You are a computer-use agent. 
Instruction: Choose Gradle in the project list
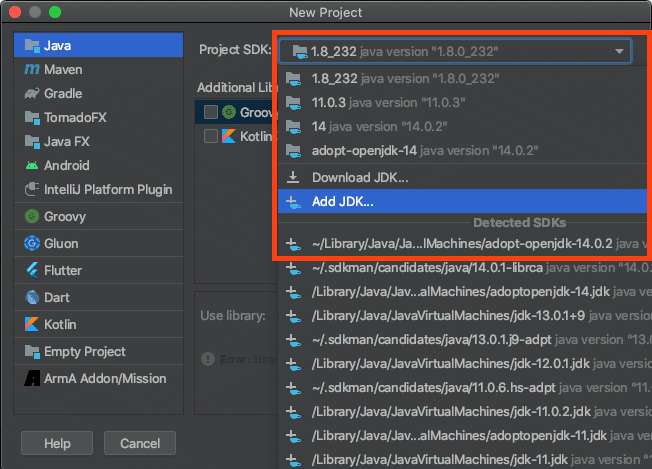pyautogui.click(x=98, y=94)
